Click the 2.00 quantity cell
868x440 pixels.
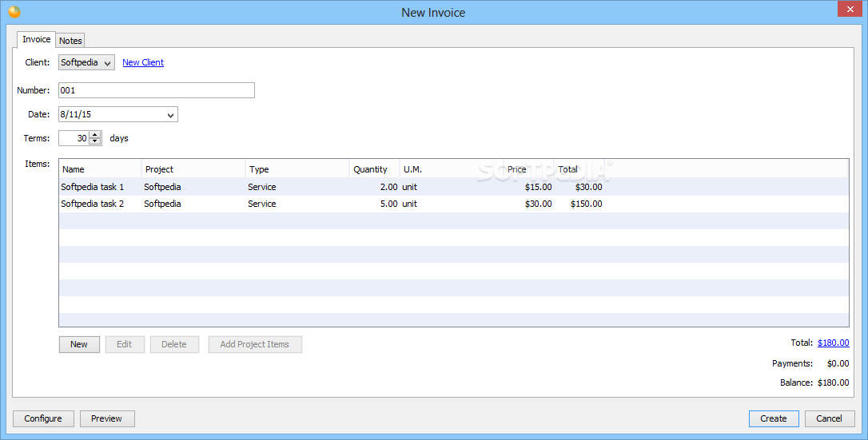click(388, 187)
